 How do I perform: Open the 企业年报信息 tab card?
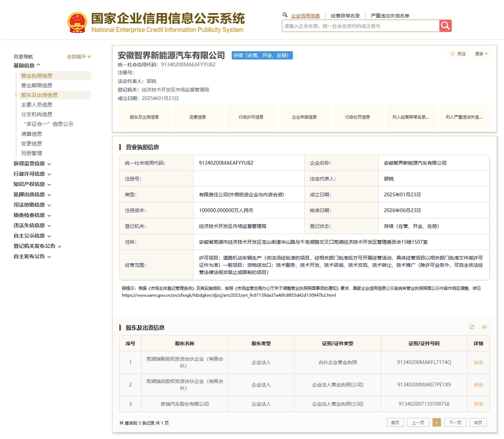click(x=304, y=117)
